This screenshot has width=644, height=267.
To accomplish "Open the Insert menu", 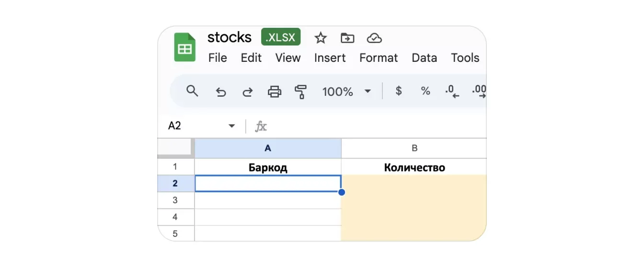I will coord(330,58).
